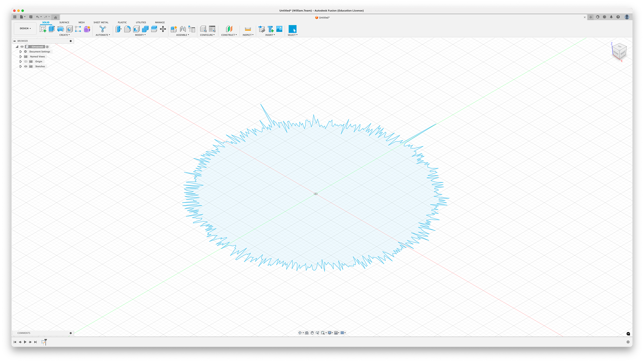
Task: Open the Design workspace dropdown
Action: click(x=25, y=28)
